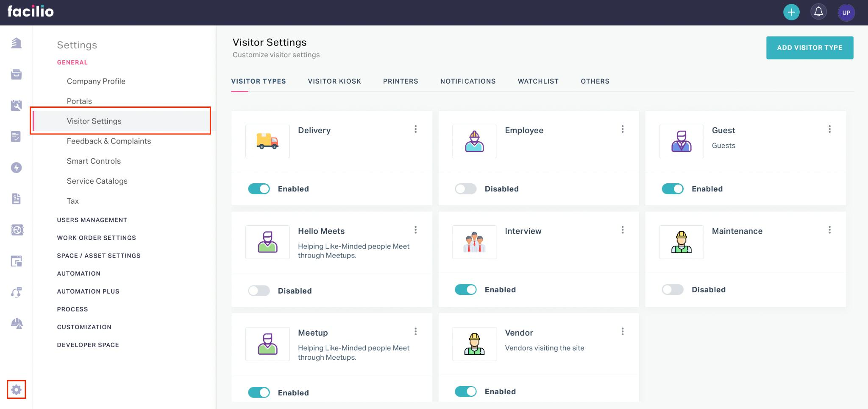Switch off the Meetup toggle
The height and width of the screenshot is (409, 868).
point(259,392)
